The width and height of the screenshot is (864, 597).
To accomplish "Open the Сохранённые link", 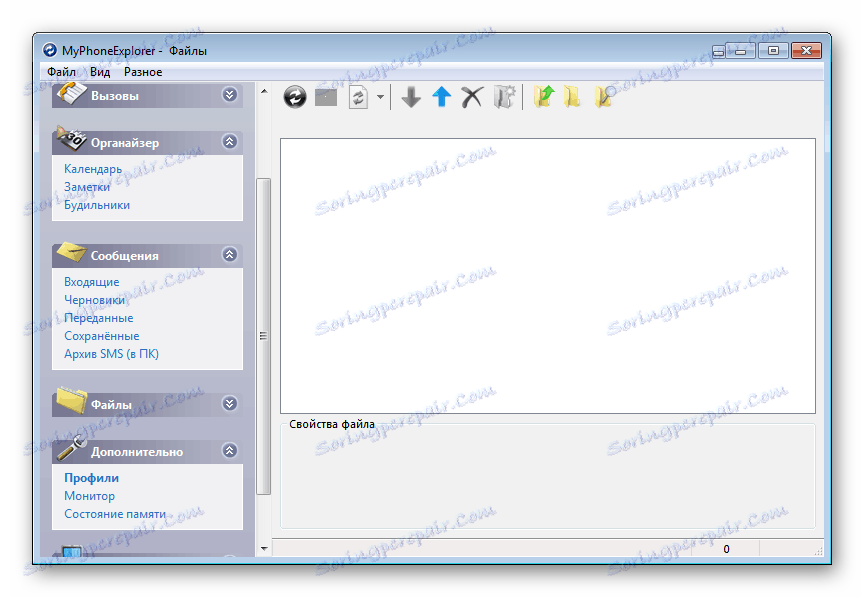I will click(x=102, y=336).
